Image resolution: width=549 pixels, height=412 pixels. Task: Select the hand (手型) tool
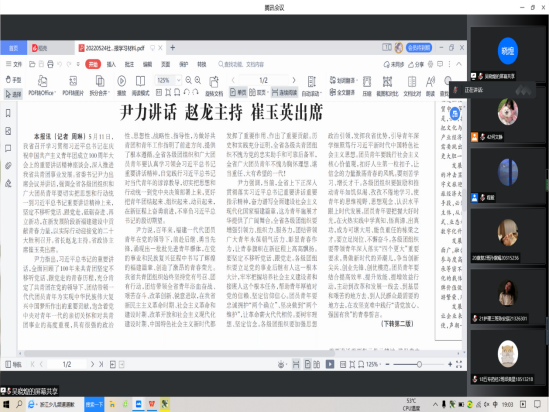point(13,80)
